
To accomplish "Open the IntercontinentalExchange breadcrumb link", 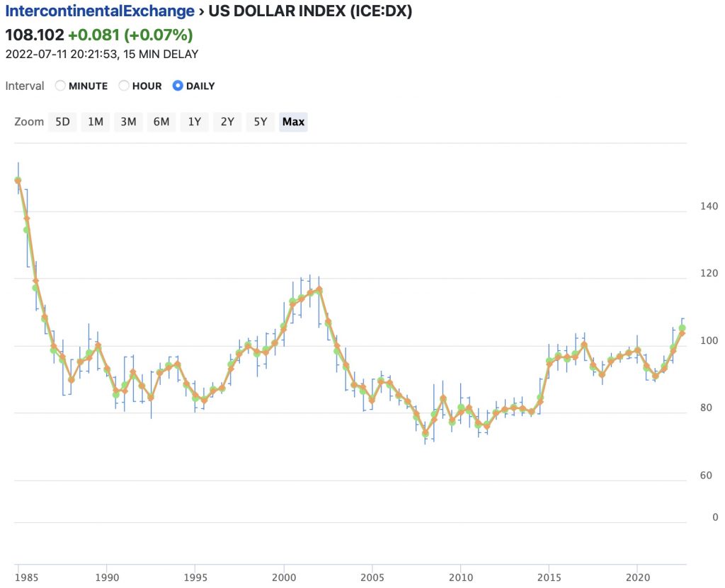I will click(x=100, y=11).
